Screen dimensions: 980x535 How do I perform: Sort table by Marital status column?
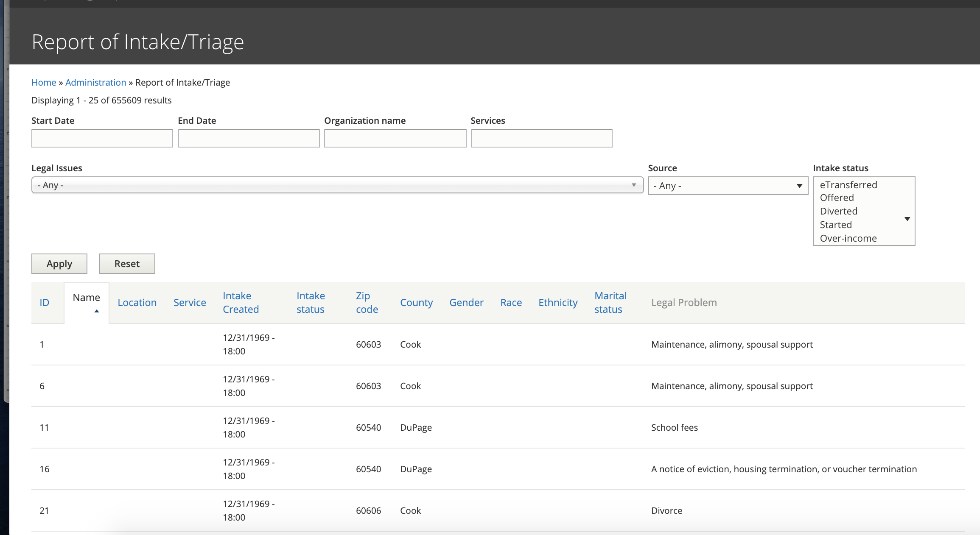click(x=610, y=303)
